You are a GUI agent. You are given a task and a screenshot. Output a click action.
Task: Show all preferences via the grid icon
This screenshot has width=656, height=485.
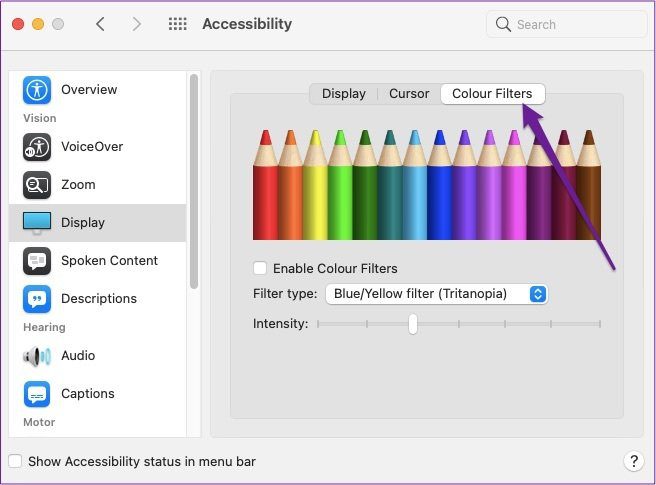click(x=177, y=24)
